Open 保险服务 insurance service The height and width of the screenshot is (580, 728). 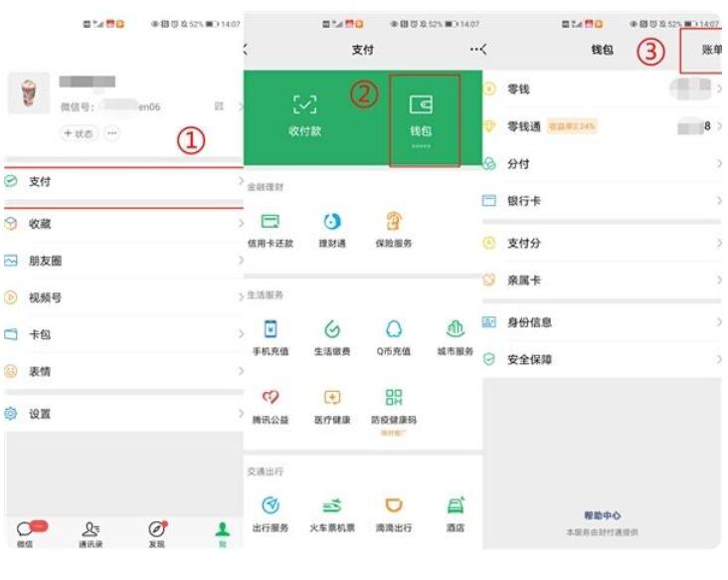pyautogui.click(x=394, y=231)
